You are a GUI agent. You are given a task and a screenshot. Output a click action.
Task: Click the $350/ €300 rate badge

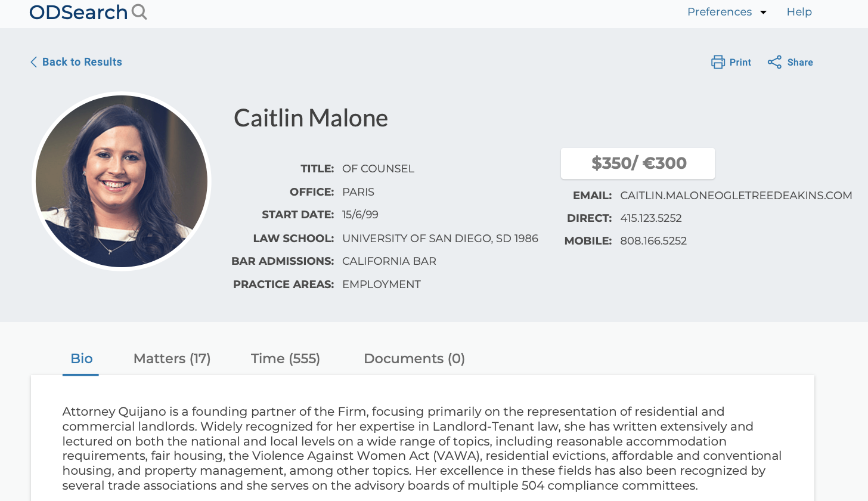pos(638,163)
